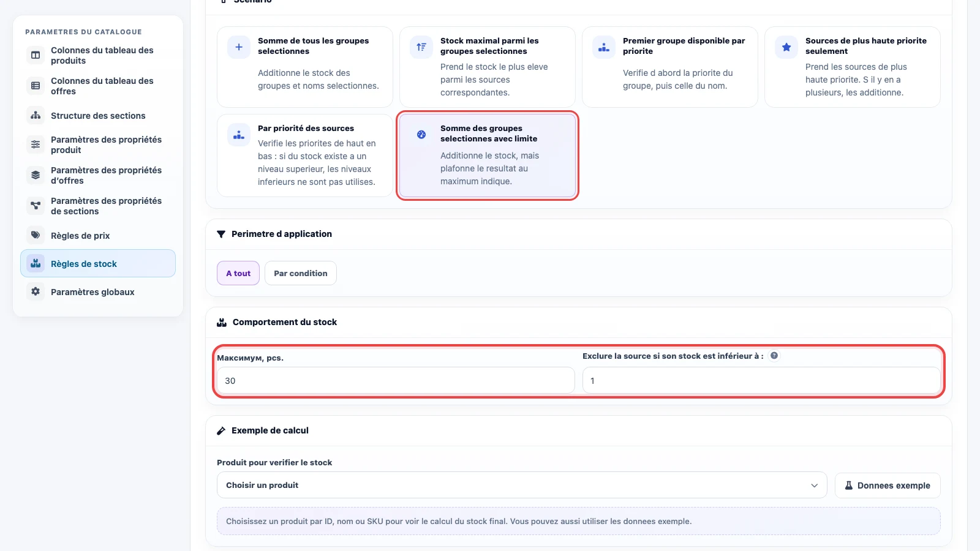The width and height of the screenshot is (980, 551).
Task: Click the Colonnes du tableau des offres icon
Action: pos(36,86)
